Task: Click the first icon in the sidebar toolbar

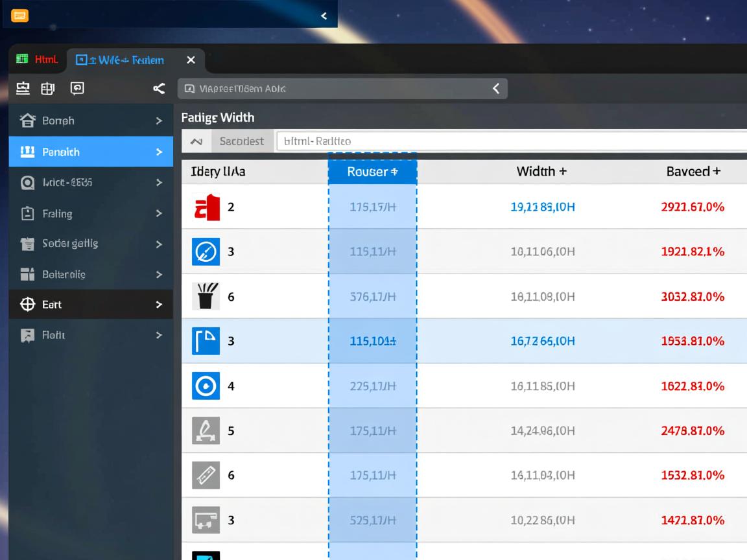Action: pyautogui.click(x=23, y=89)
